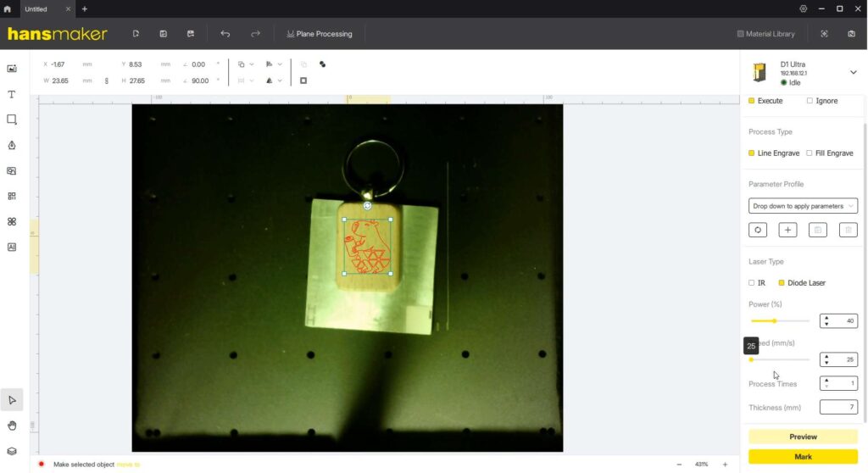Open the layers panel icon
Screen dimensions: 868x473
pyautogui.click(x=12, y=451)
